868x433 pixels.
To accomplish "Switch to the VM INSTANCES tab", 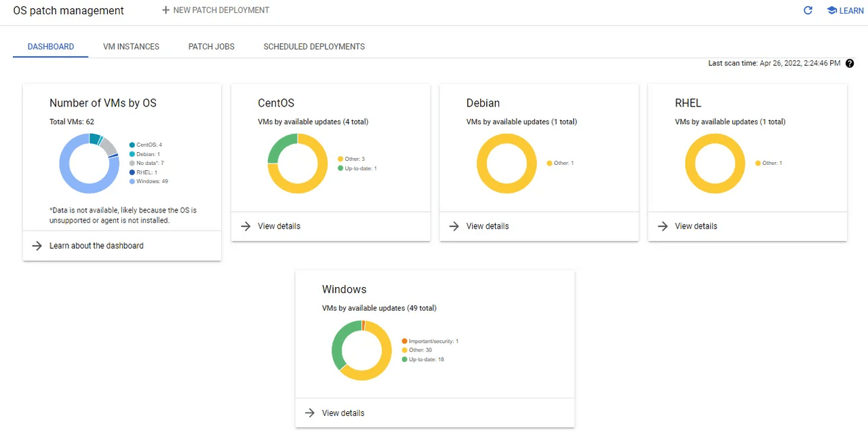I will 131,46.
